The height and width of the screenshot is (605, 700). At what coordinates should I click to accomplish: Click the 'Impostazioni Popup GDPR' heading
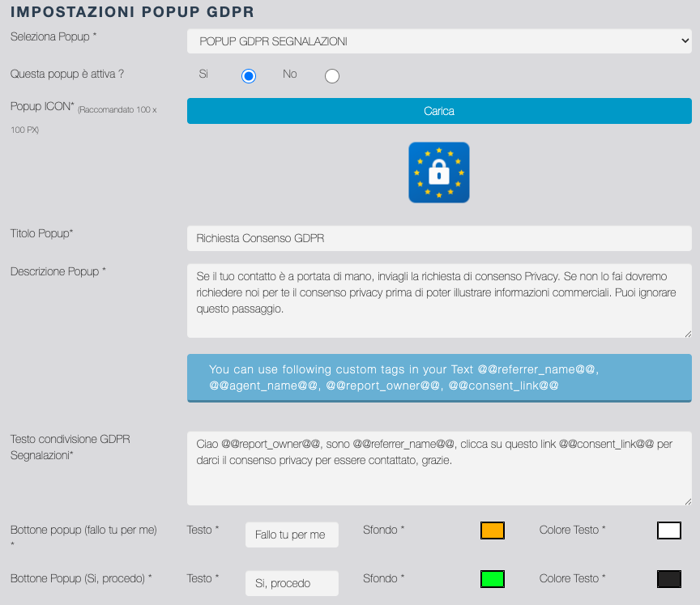[132, 11]
